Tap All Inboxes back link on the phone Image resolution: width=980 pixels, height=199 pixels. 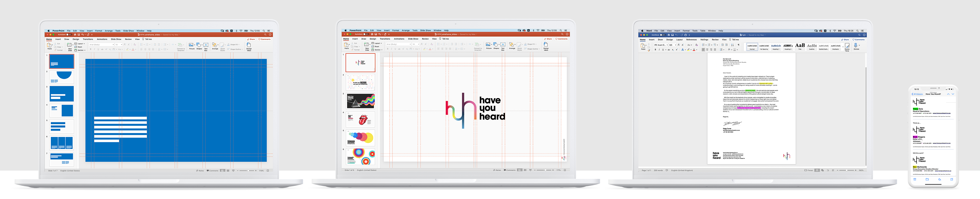(918, 94)
